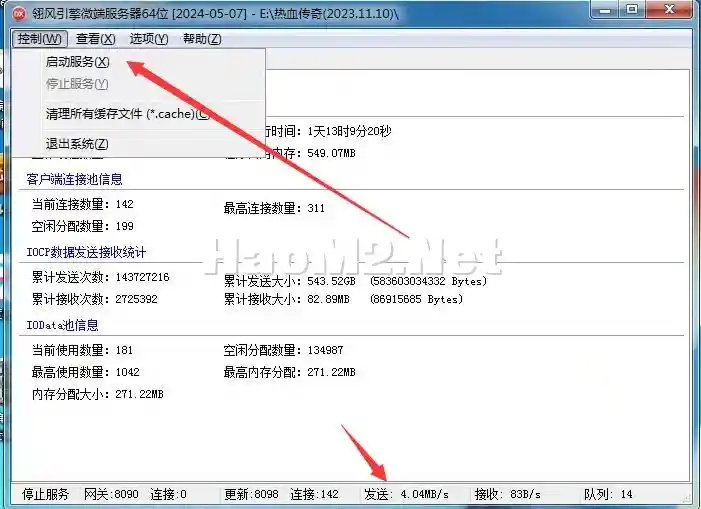Maximize the server window
Screen dimensions: 701x509
[632, 10]
